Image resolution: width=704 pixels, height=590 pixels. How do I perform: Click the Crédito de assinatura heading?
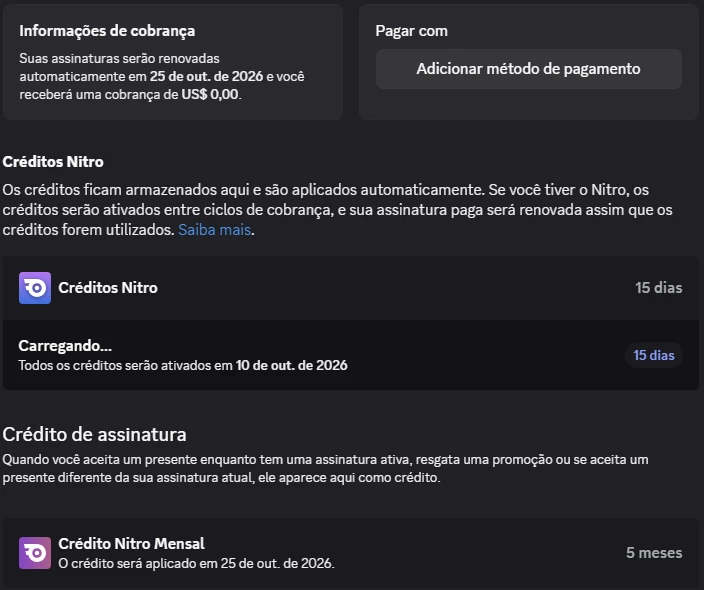[x=94, y=434]
